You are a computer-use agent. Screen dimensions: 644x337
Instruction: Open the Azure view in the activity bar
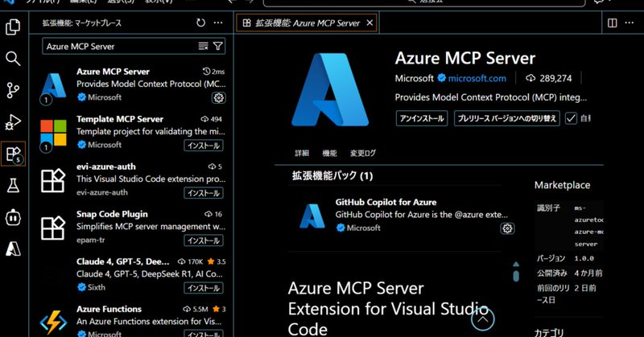click(13, 249)
